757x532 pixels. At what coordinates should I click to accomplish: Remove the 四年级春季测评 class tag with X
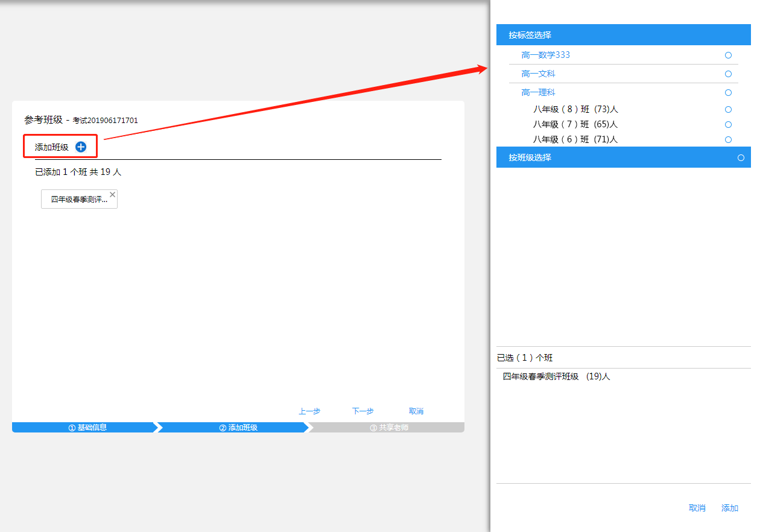(x=112, y=195)
